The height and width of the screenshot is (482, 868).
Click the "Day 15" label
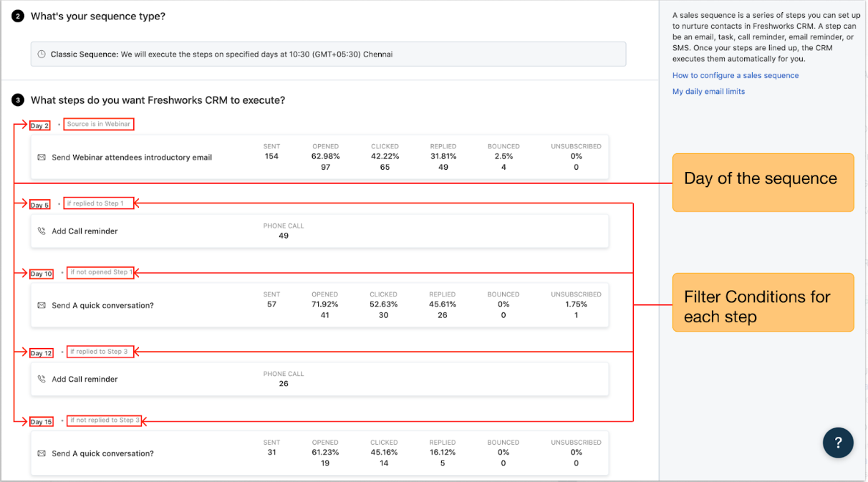point(42,423)
